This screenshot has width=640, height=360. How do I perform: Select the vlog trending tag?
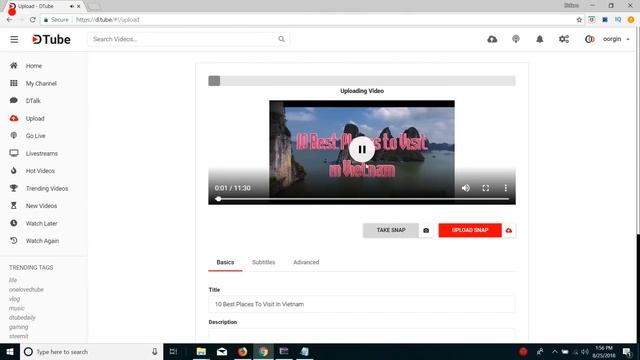click(x=14, y=299)
